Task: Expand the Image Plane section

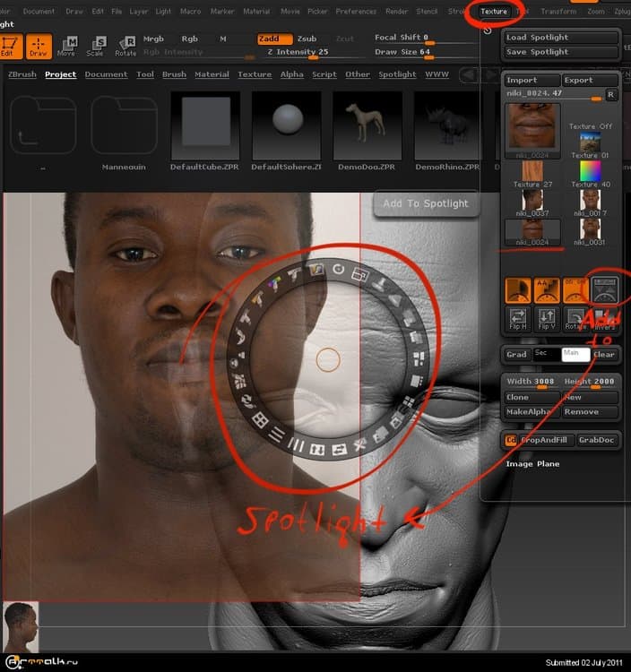Action: [532, 464]
